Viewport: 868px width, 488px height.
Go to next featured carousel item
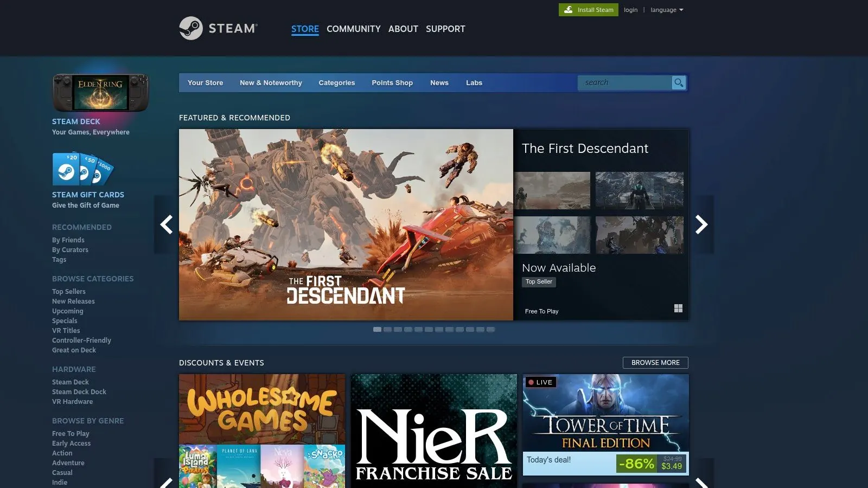pos(701,224)
